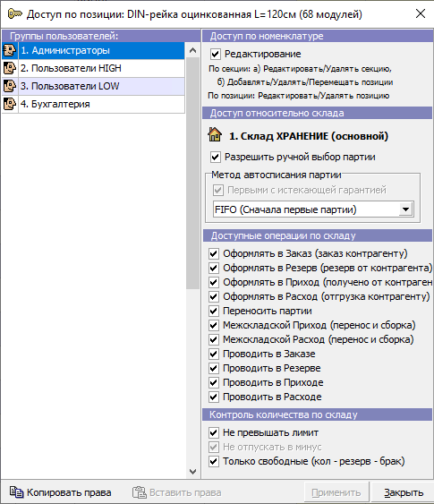Click the groups list scroll-up arrow

192,50
